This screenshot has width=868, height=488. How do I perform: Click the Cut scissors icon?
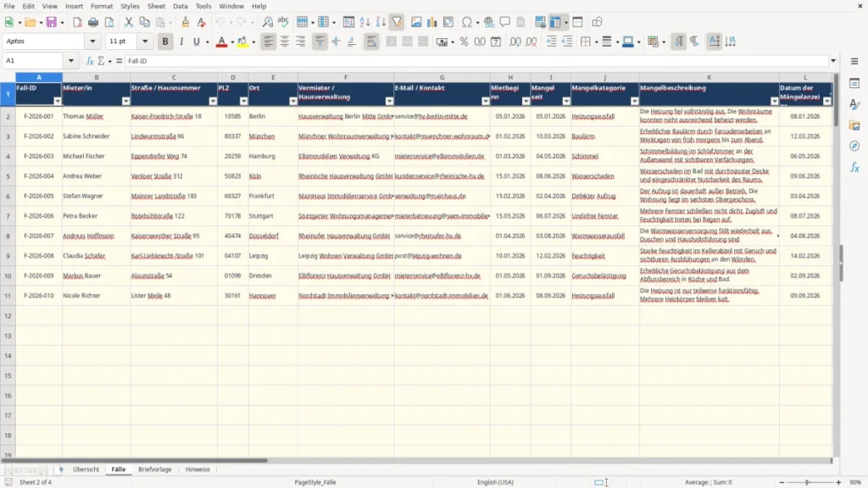tap(129, 22)
